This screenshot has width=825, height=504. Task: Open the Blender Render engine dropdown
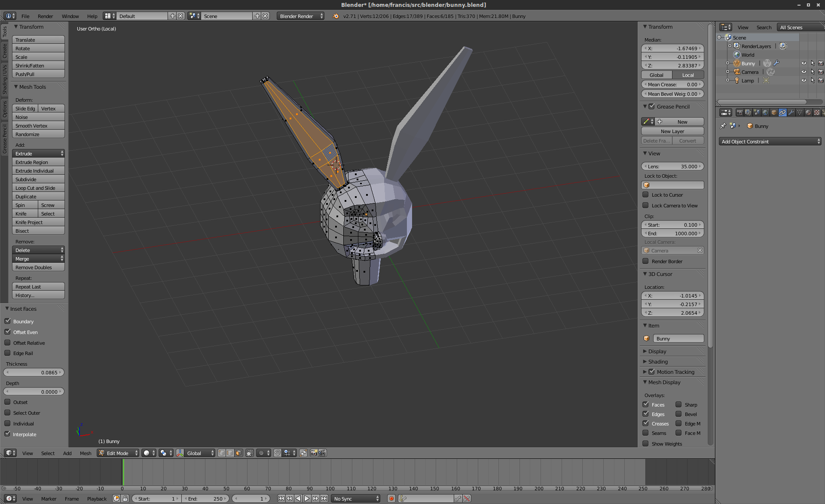tap(300, 16)
